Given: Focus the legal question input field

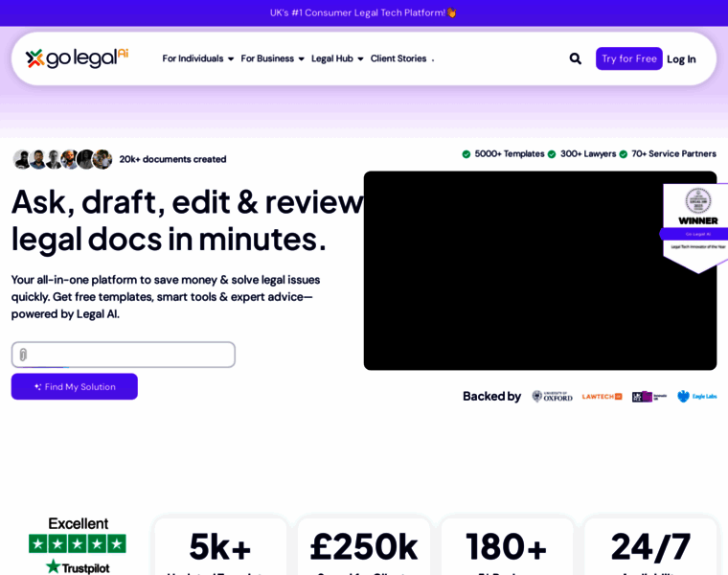Looking at the screenshot, I should pos(123,355).
